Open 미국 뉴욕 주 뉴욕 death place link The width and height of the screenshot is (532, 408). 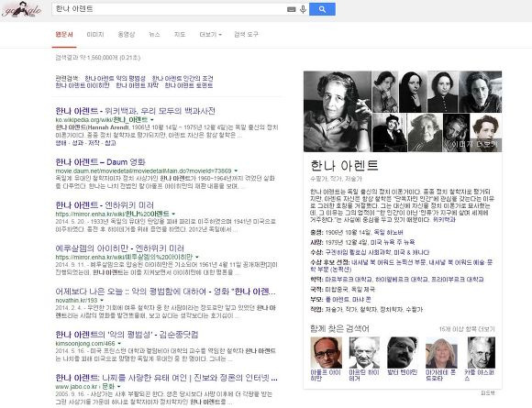(393, 242)
